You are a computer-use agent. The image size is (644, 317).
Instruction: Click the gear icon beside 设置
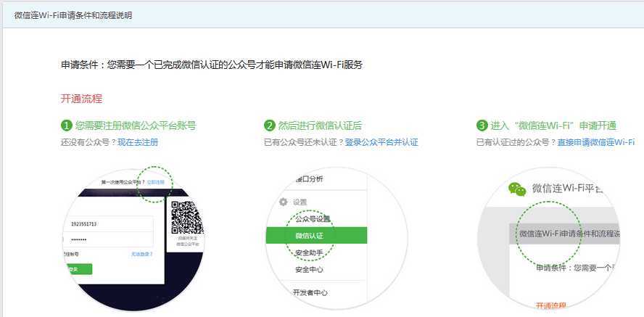283,202
